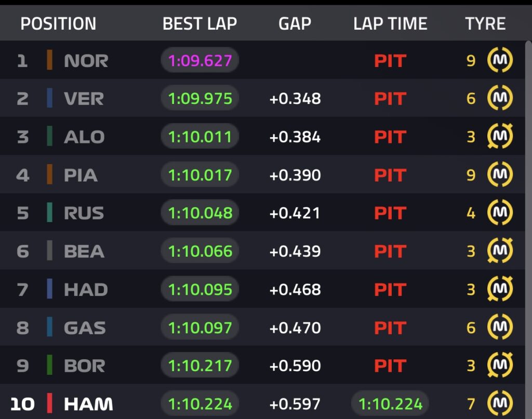Viewport: 532px width, 419px height.
Task: Click Verstappen's medium tyre icon
Action: coord(500,98)
